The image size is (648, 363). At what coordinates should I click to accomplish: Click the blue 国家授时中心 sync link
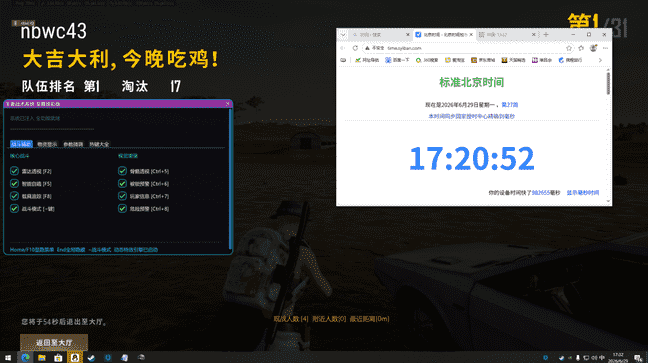tap(472, 117)
